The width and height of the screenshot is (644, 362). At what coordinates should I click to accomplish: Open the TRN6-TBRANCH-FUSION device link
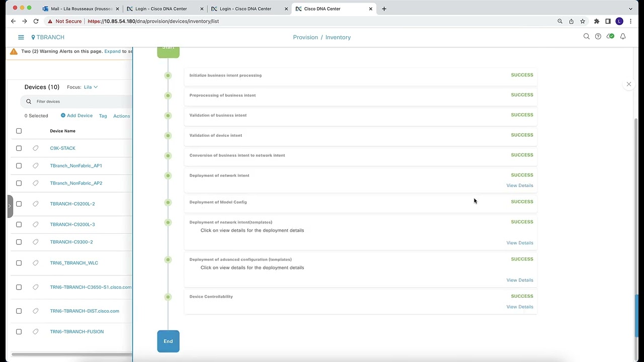(77, 332)
